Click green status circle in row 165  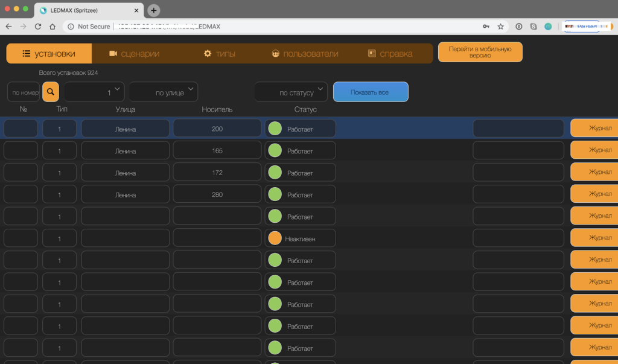pyautogui.click(x=275, y=150)
